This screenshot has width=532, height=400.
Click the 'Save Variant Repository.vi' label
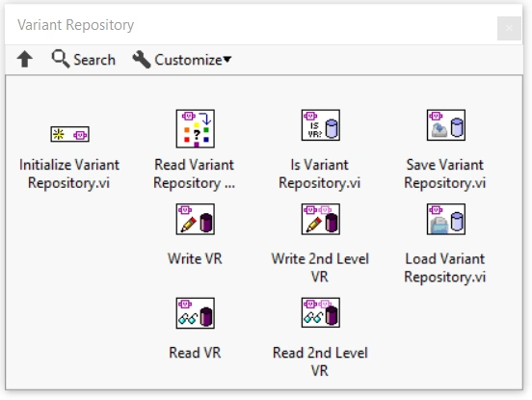445,173
